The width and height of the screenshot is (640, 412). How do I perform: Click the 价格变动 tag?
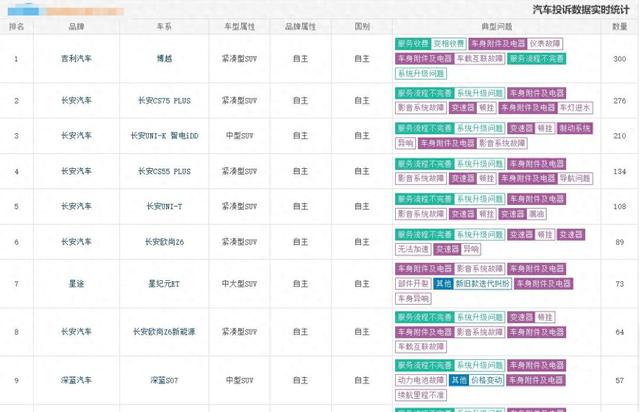click(x=487, y=380)
